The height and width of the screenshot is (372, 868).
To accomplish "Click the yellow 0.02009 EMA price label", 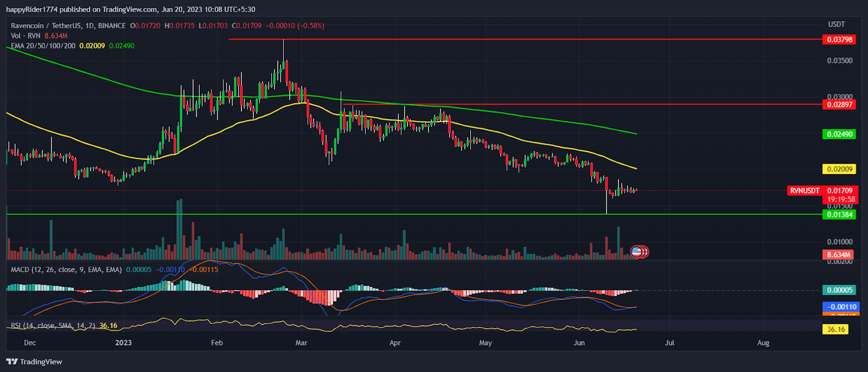I will (x=839, y=169).
